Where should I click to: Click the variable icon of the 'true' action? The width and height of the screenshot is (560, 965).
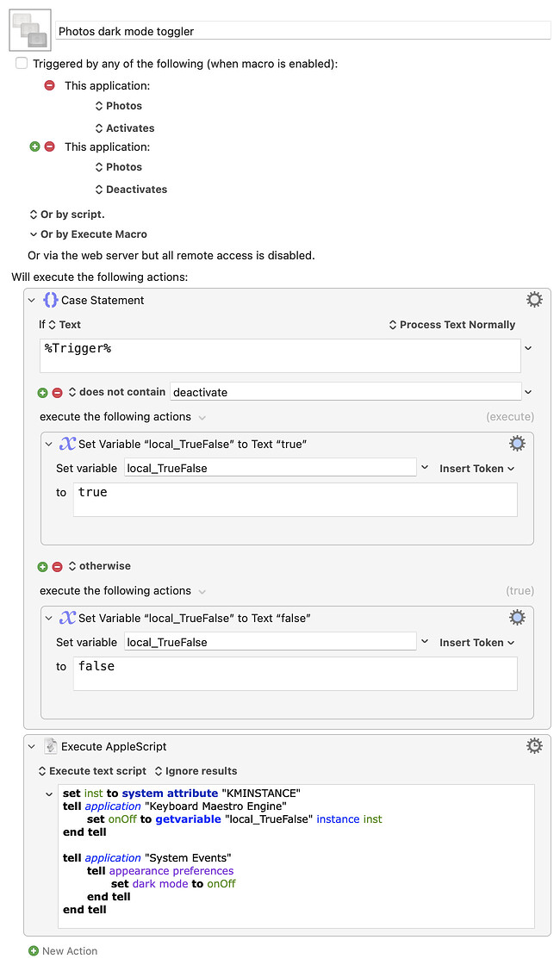click(67, 443)
